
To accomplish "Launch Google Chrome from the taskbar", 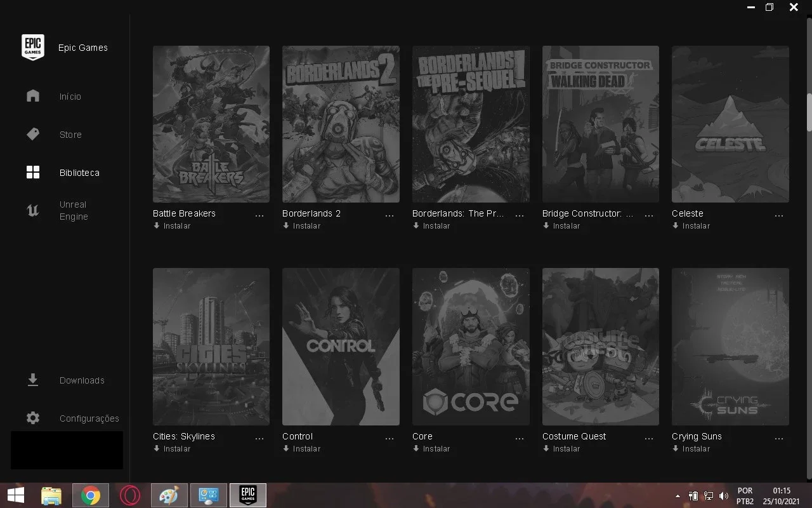I will click(x=91, y=495).
